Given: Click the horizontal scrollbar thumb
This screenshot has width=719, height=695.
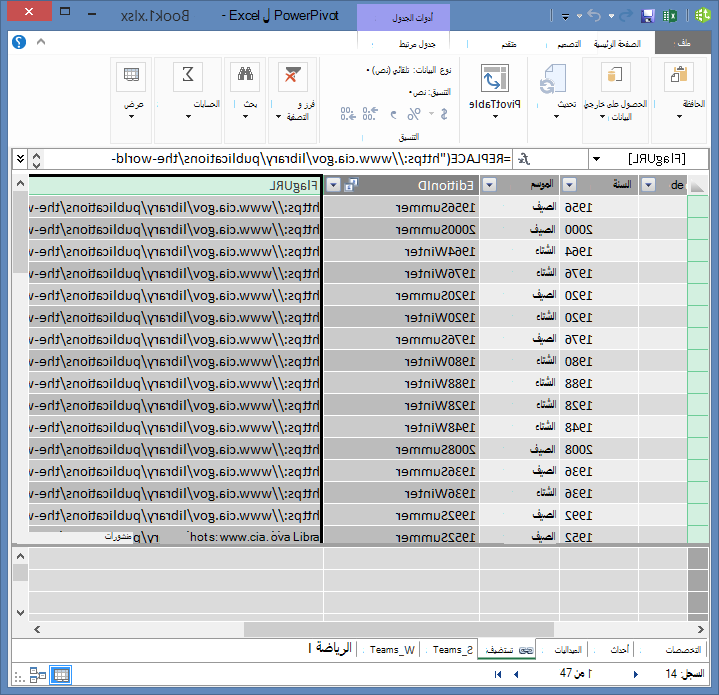Looking at the screenshot, I should pos(398,629).
